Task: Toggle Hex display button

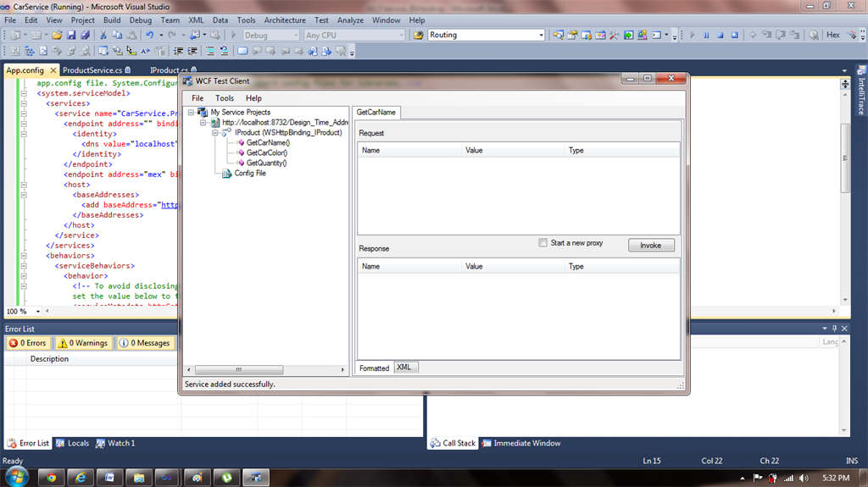Action: (x=832, y=35)
